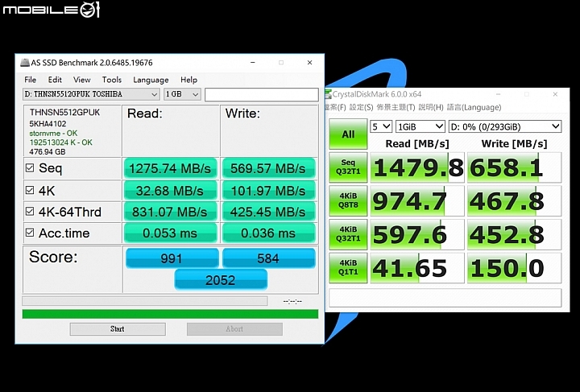Image resolution: width=580 pixels, height=392 pixels.
Task: Expand the test count dropdown showing 5
Action: 380,126
